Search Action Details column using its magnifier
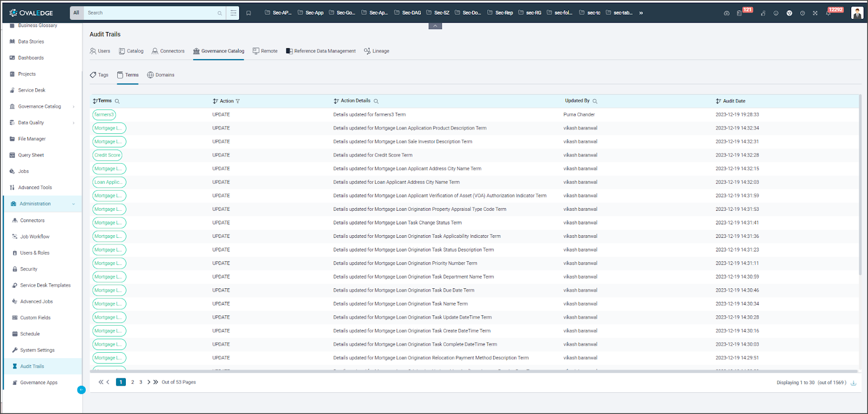 (376, 101)
